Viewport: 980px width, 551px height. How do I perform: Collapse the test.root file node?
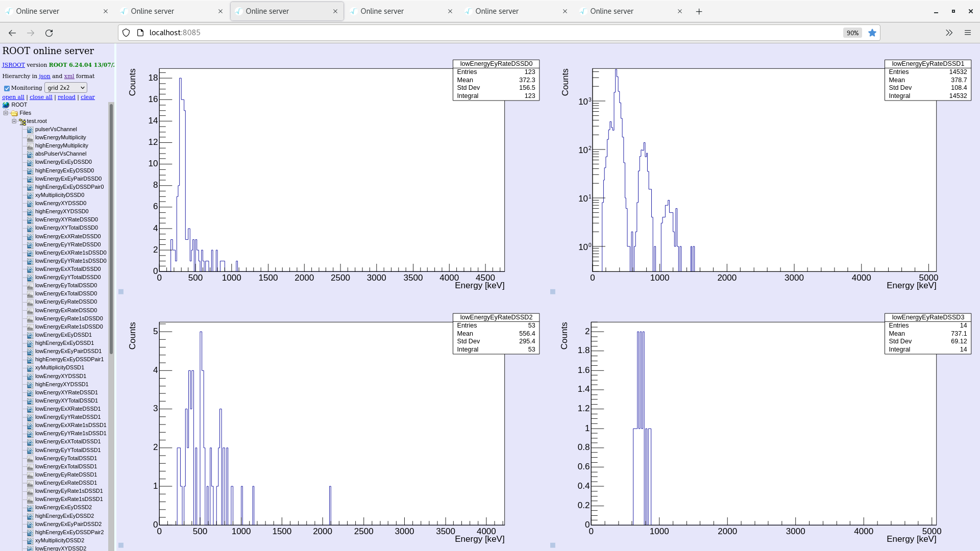pyautogui.click(x=14, y=121)
